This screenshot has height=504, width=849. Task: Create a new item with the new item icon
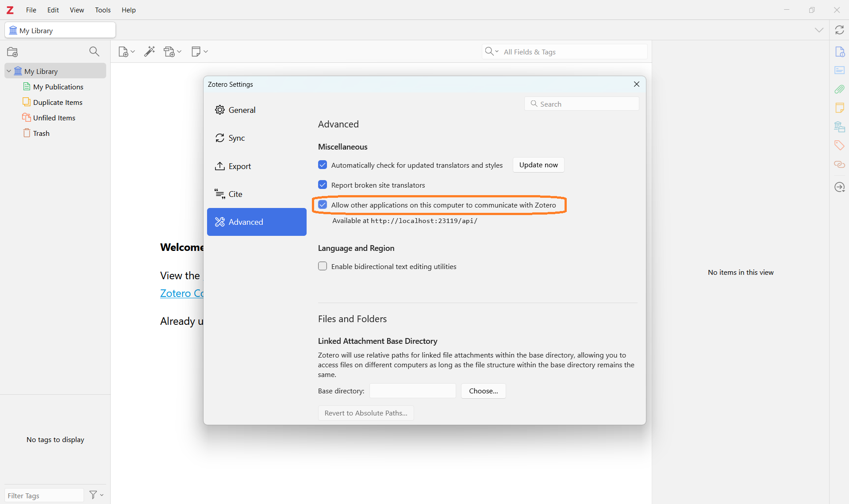click(x=124, y=51)
